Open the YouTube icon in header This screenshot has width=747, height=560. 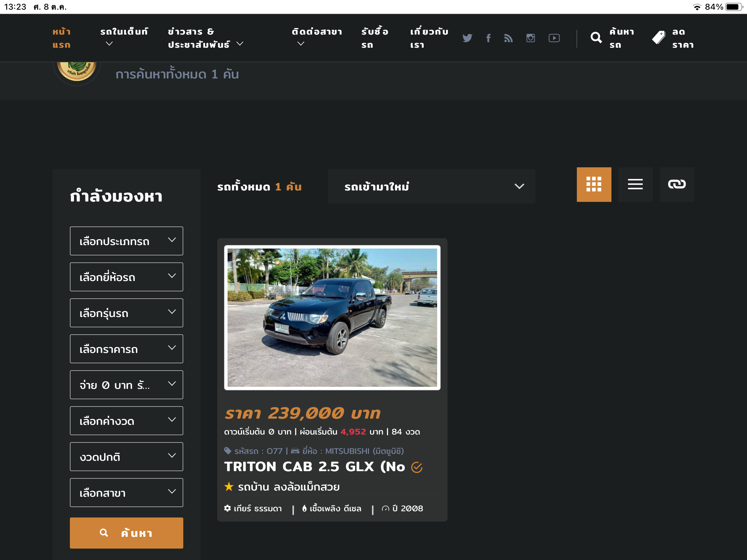pyautogui.click(x=554, y=38)
